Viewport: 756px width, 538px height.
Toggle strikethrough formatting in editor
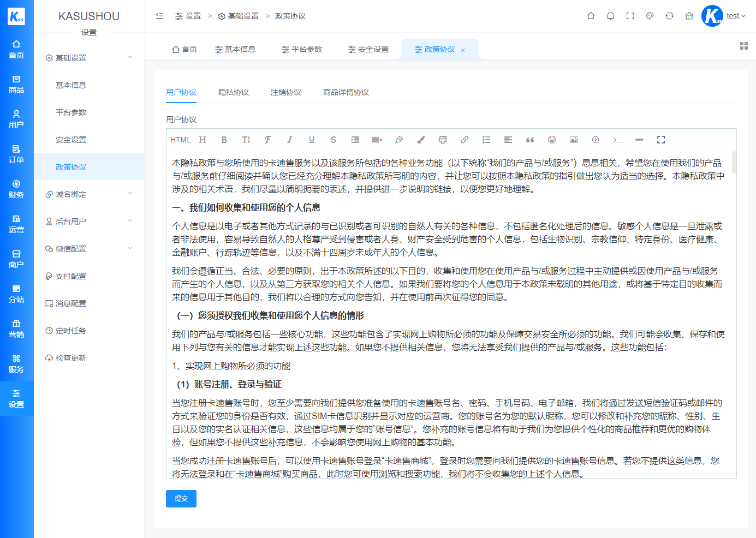pyautogui.click(x=334, y=140)
